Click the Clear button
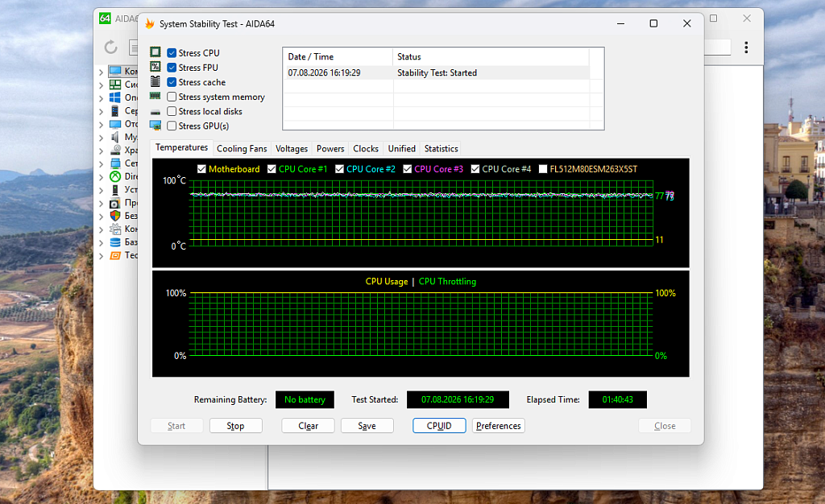825x504 pixels. tap(308, 426)
